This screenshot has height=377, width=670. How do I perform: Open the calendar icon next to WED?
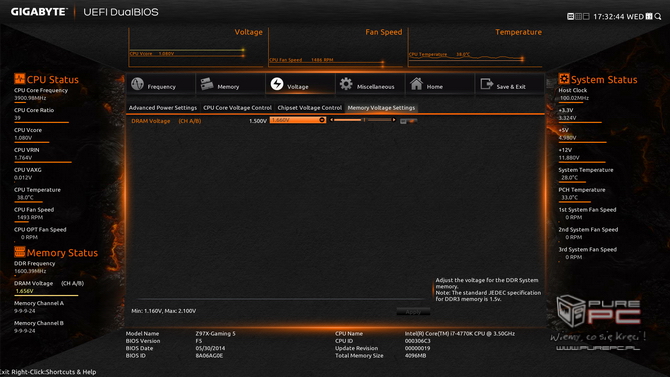(649, 16)
